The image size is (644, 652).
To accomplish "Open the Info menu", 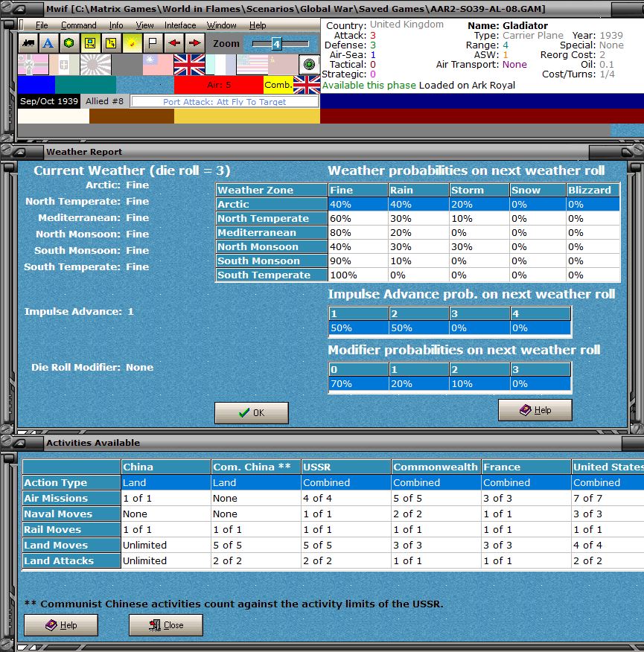I will tap(116, 25).
